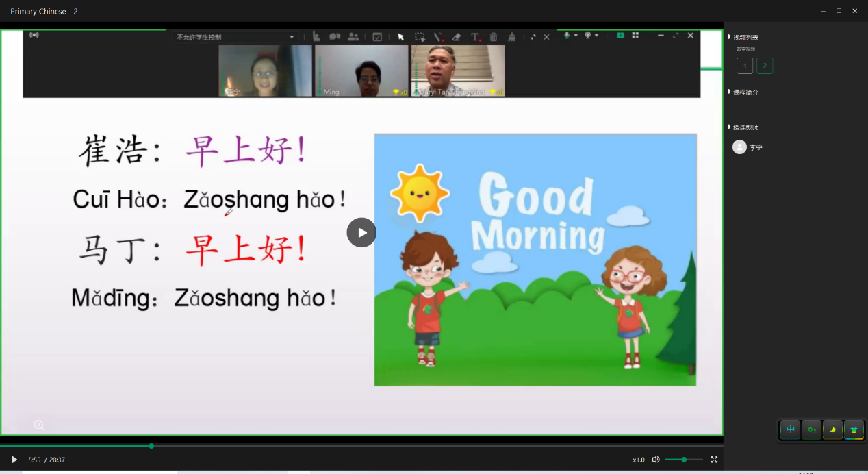Select the arrow pointer tool in toolbar
Screen dimensions: 868x474
(401, 37)
